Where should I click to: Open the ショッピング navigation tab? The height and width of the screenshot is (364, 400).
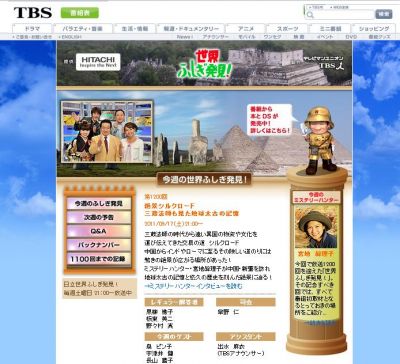pyautogui.click(x=374, y=29)
